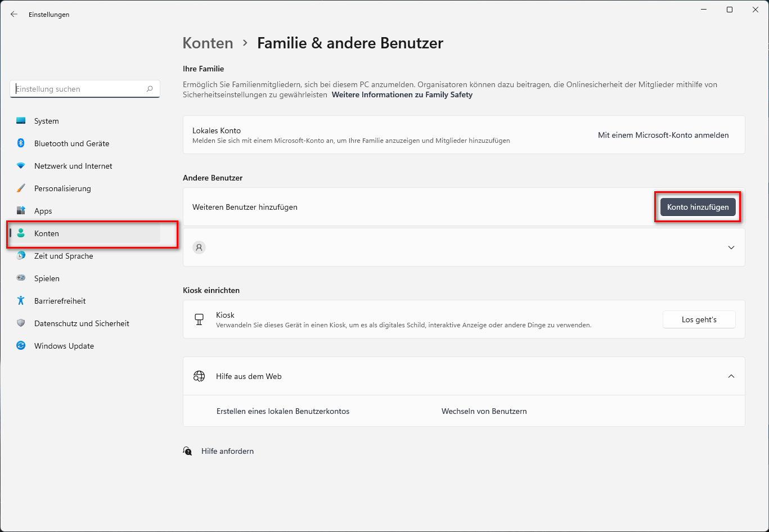Image resolution: width=769 pixels, height=532 pixels.
Task: Click the Zeit und Sprache clock icon
Action: 21,256
